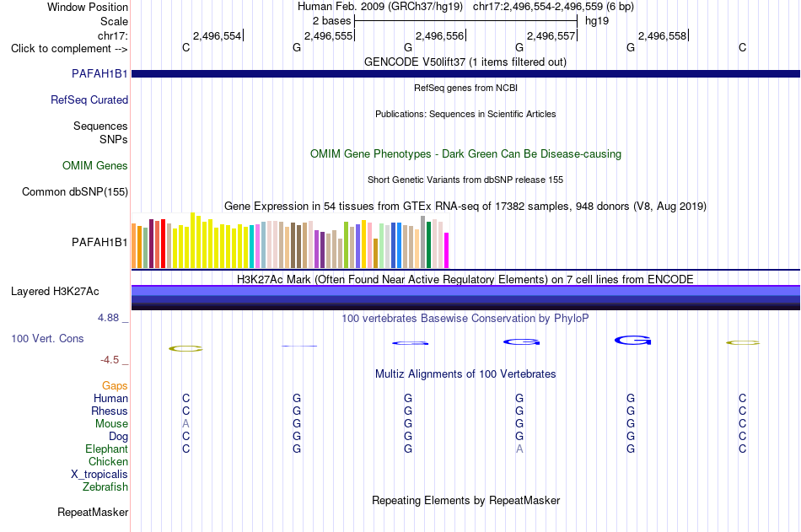Open the OMIM Gene Phenotypes track title

(465, 153)
